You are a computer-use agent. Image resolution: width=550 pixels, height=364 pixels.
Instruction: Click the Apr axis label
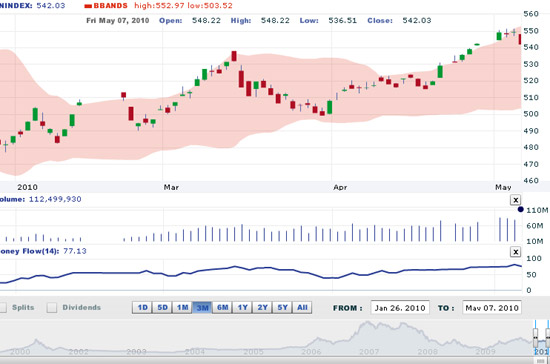tap(340, 187)
